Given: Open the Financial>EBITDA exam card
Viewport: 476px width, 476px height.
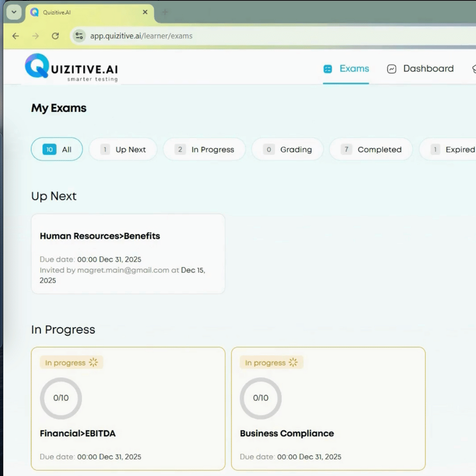Looking at the screenshot, I should click(x=128, y=408).
